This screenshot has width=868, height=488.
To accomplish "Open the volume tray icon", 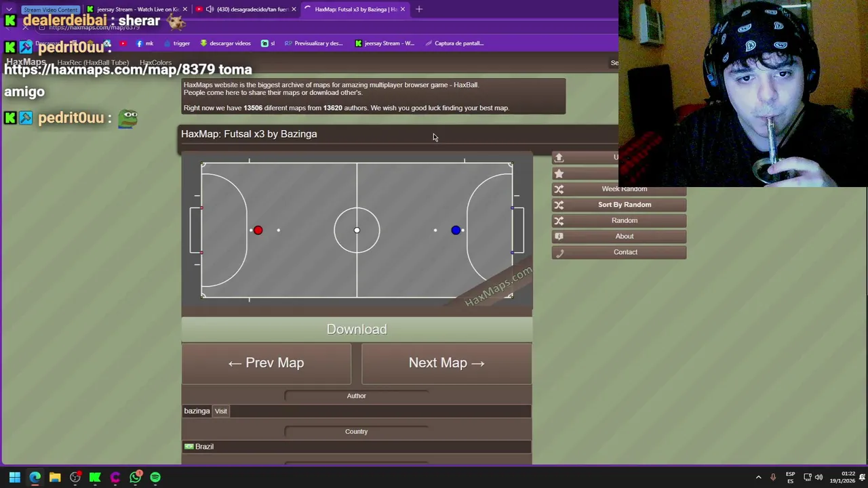I will coord(818,477).
